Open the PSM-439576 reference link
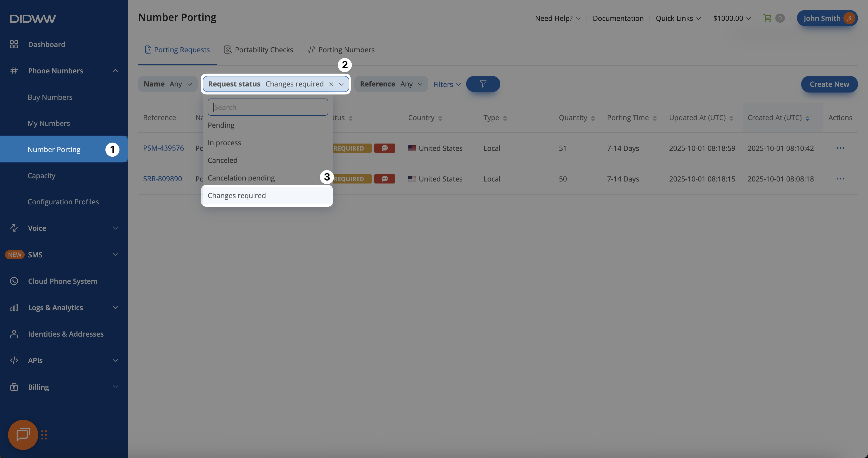The width and height of the screenshot is (868, 458). [x=164, y=148]
